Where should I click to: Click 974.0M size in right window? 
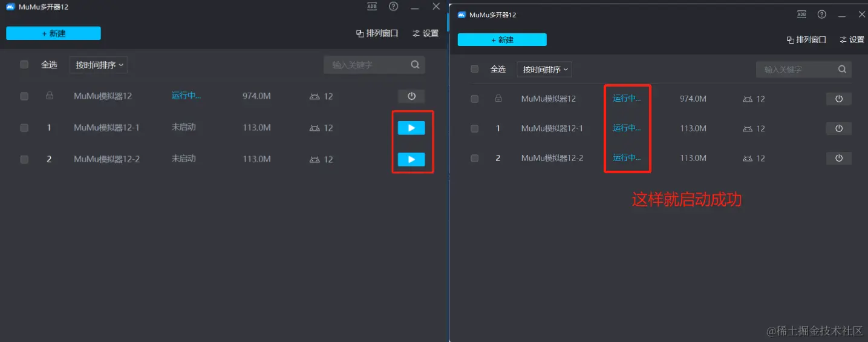click(693, 99)
